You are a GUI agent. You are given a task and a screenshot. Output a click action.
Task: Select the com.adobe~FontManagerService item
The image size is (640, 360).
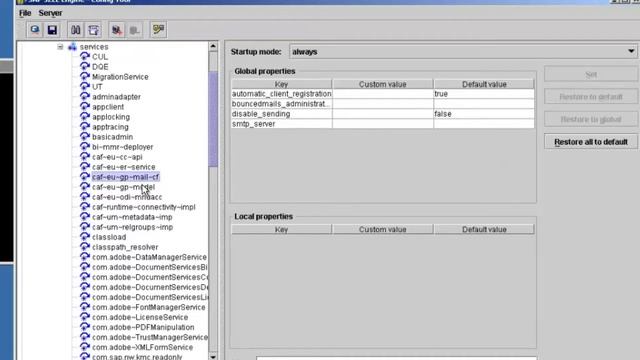(x=149, y=307)
